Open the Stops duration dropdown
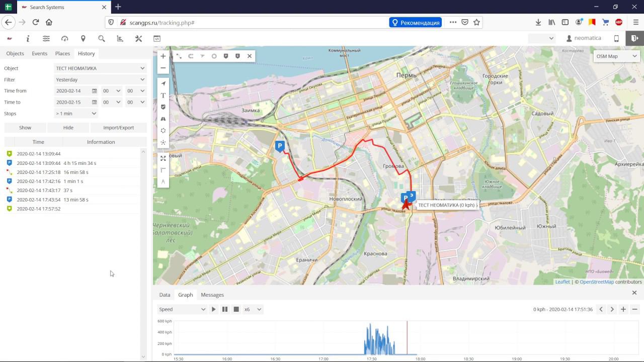644x362 pixels. click(76, 114)
